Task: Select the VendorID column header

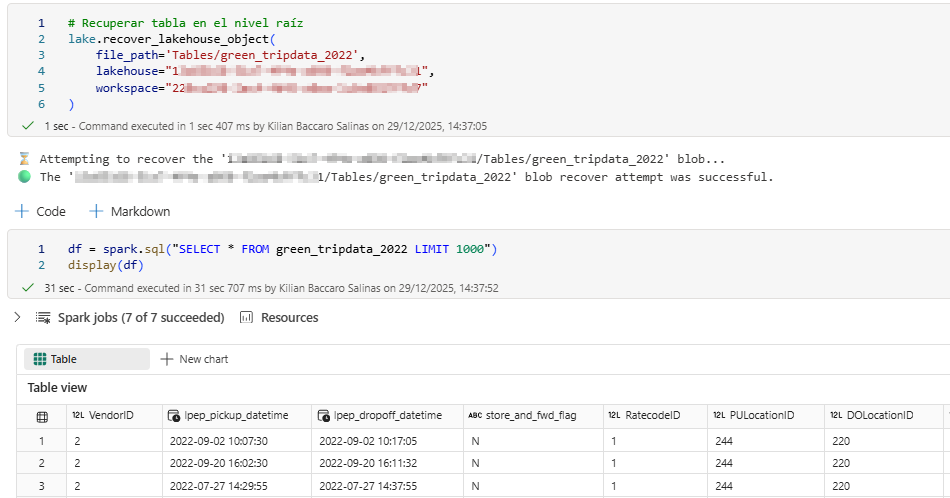Action: pyautogui.click(x=115, y=416)
